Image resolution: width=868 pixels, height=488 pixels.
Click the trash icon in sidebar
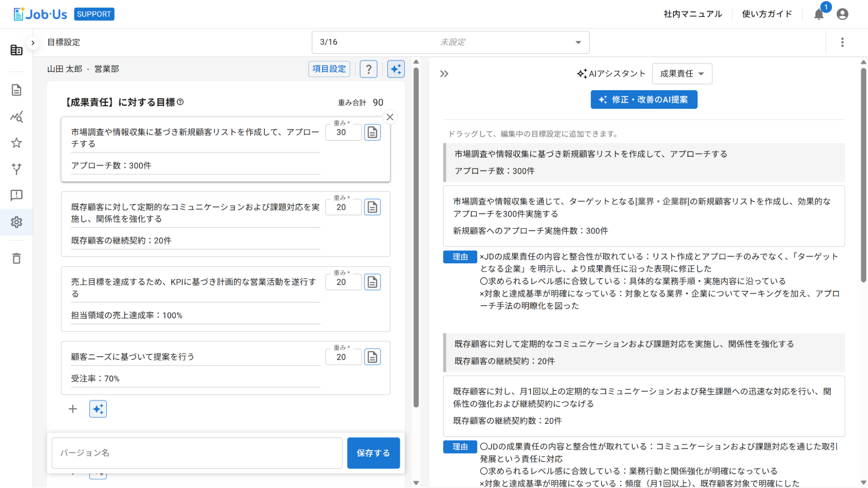pyautogui.click(x=17, y=259)
